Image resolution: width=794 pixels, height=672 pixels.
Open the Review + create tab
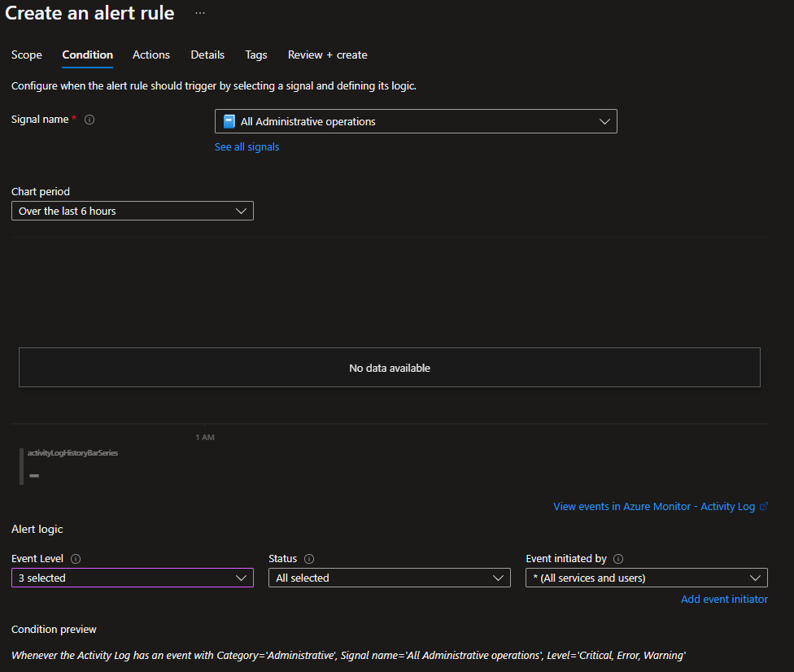tap(328, 55)
